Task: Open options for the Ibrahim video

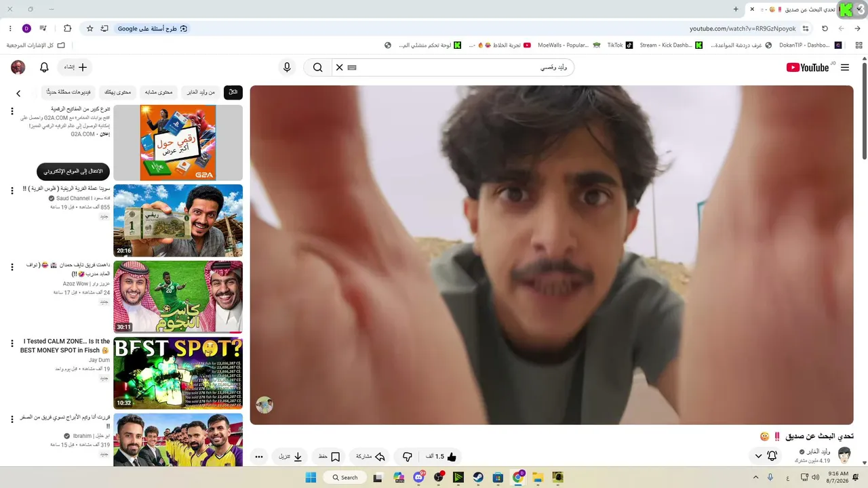Action: tap(12, 420)
